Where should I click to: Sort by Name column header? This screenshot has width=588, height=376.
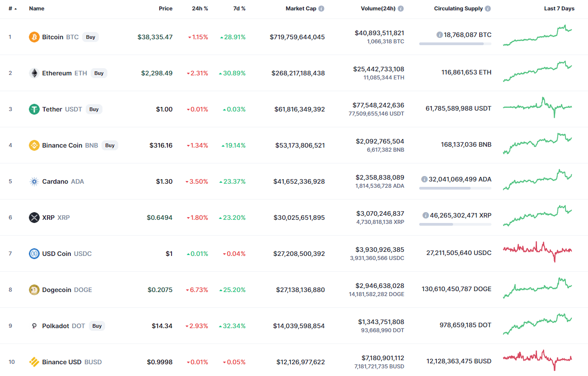[x=37, y=9]
